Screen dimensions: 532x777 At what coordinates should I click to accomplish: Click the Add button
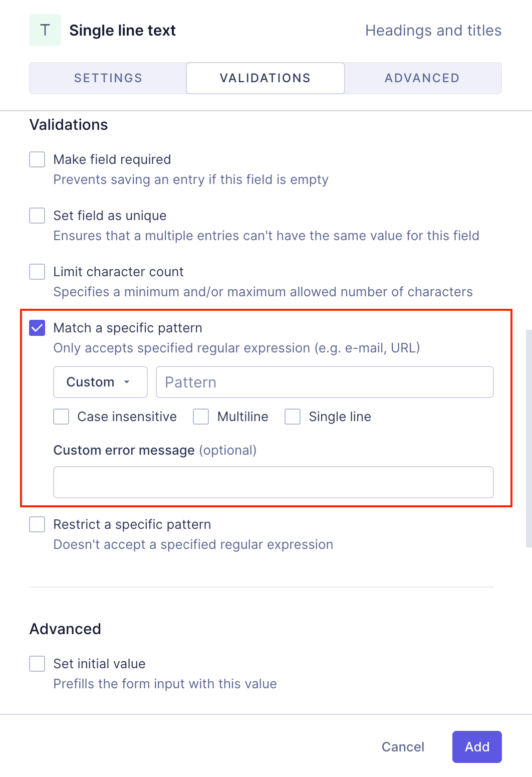click(477, 747)
